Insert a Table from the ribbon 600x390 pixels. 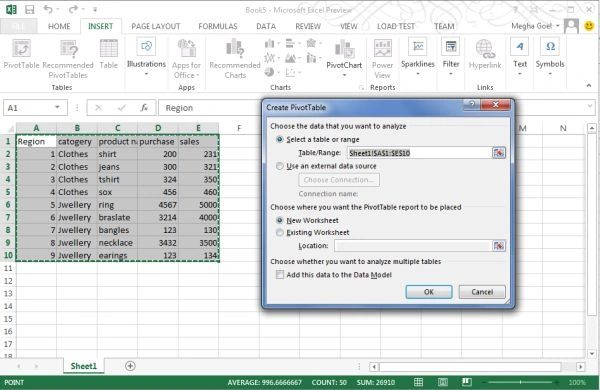click(x=109, y=54)
